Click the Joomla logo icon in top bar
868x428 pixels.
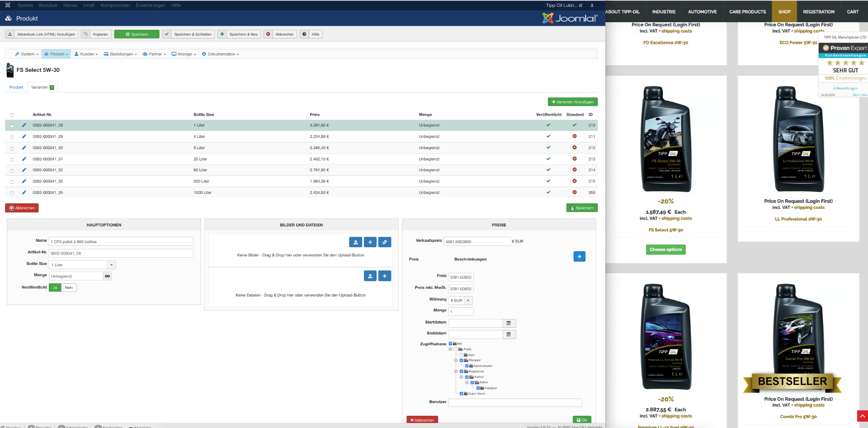point(8,5)
